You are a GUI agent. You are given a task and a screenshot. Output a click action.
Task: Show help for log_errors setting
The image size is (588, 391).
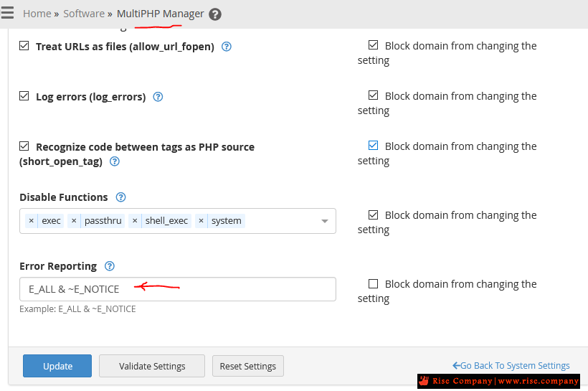pyautogui.click(x=158, y=97)
